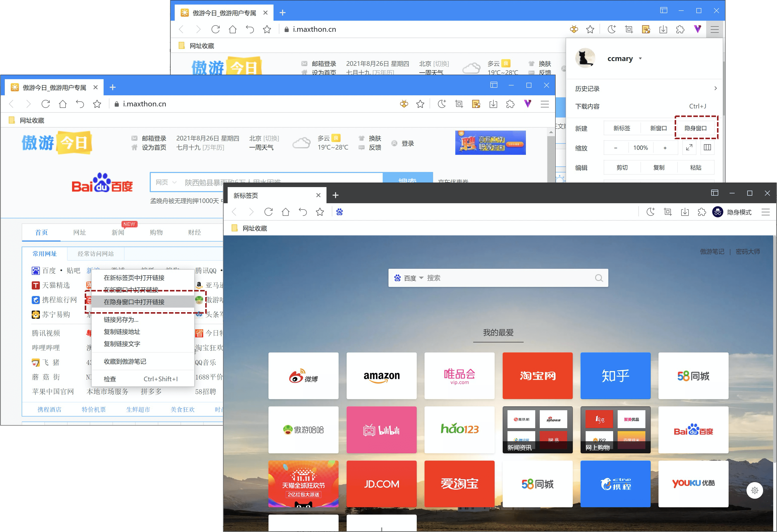Click 设为首页 link in middle window
Viewport: 777px width, 532px height.
point(154,147)
